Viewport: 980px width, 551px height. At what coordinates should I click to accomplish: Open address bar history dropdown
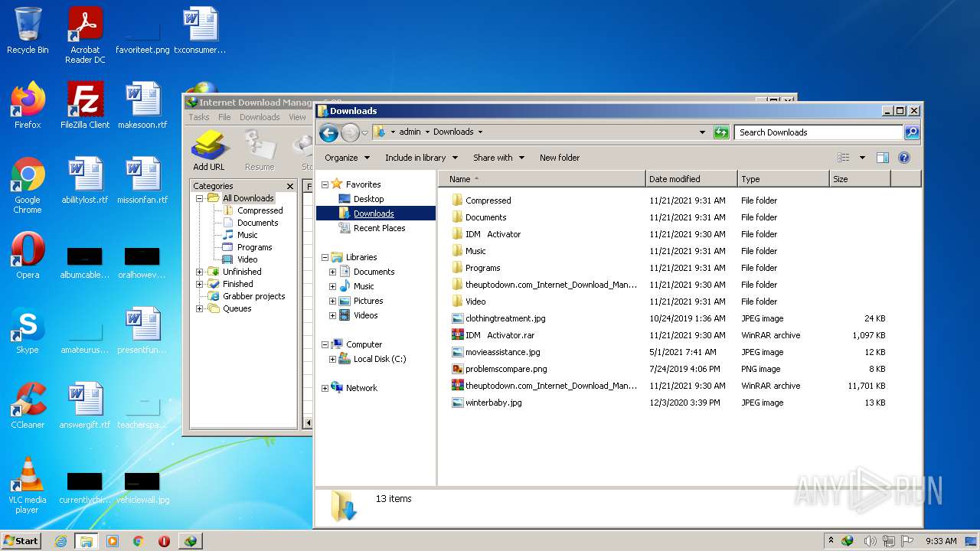702,132
